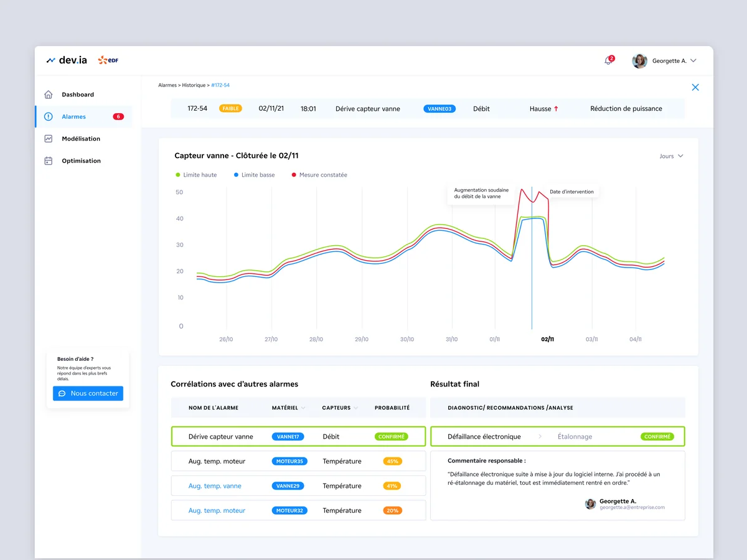This screenshot has height=560, width=747.
Task: Toggle the Limite haute legend item
Action: click(x=196, y=175)
